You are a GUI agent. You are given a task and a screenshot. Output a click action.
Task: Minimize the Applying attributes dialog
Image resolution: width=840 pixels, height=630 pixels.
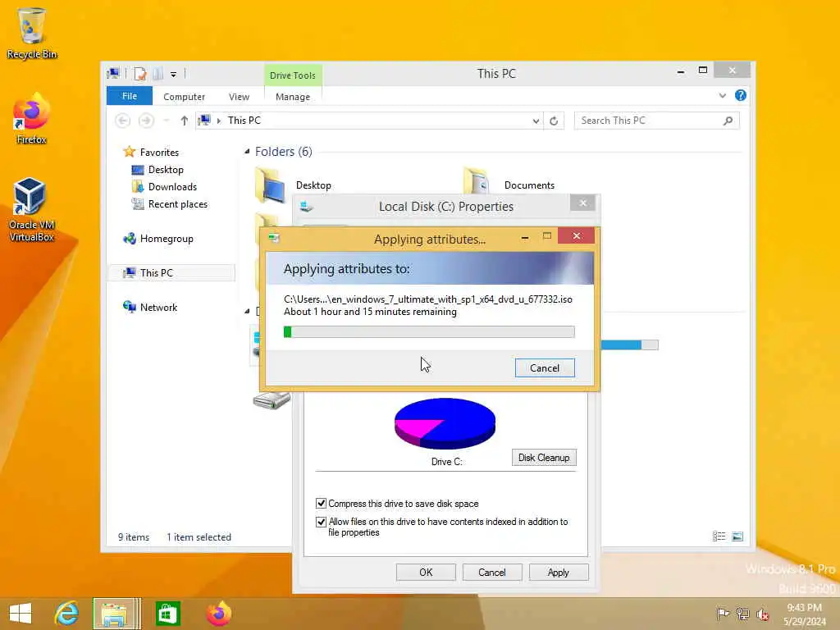tap(524, 236)
